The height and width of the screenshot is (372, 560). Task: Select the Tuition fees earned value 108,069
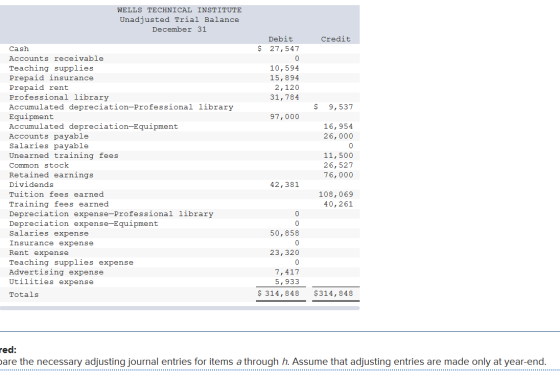click(336, 195)
